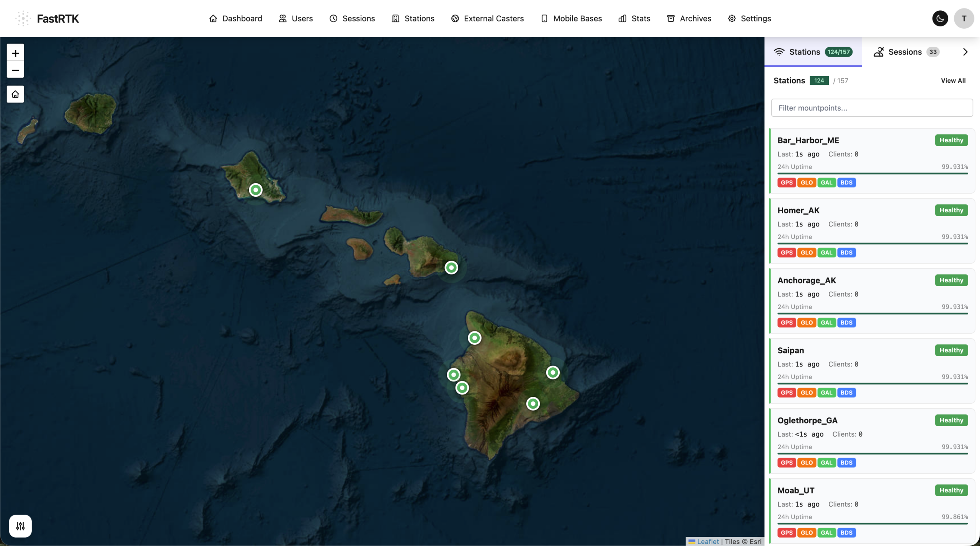
Task: Click Healthy badge on Anchorage_AK
Action: [951, 280]
